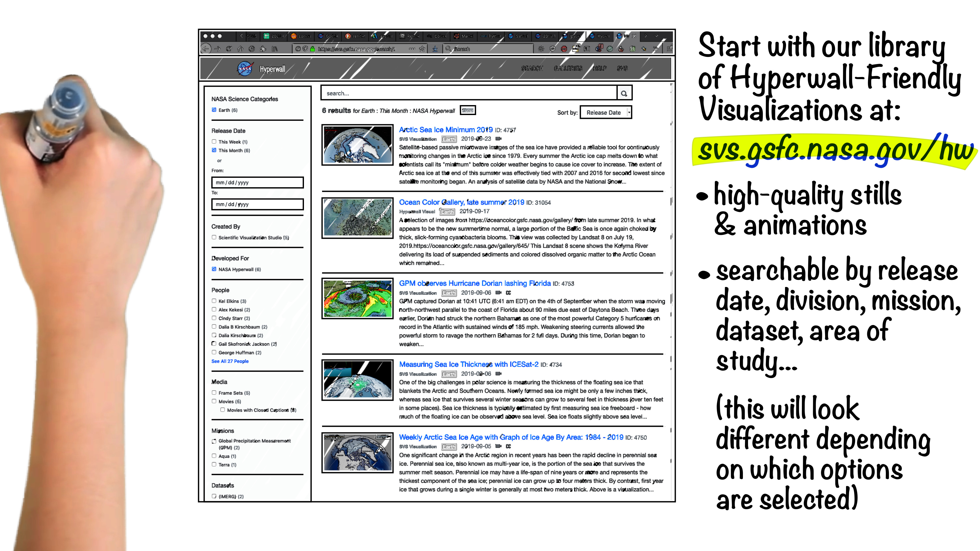Image resolution: width=980 pixels, height=551 pixels.
Task: Expand See All 27 People list
Action: point(230,361)
